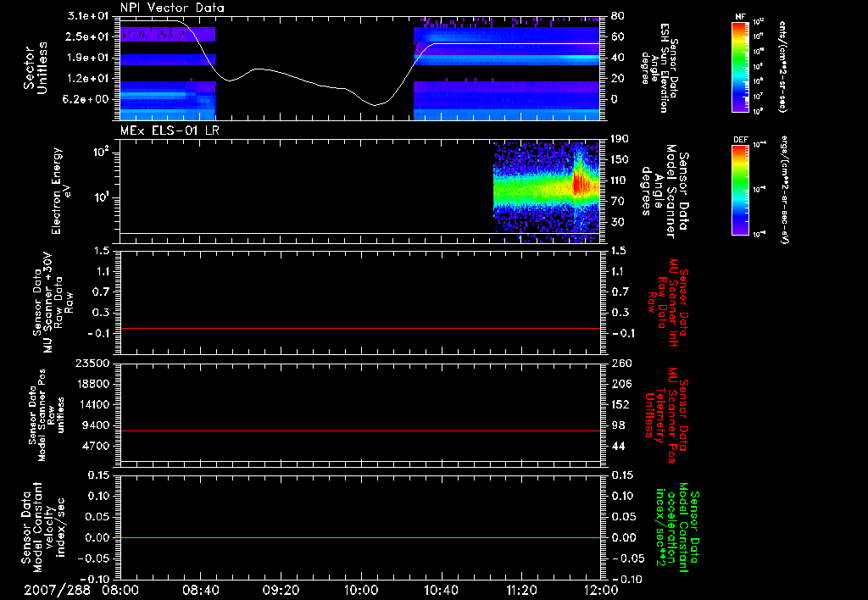Click the 09:20 time axis label
868x600 pixels.
click(x=281, y=590)
